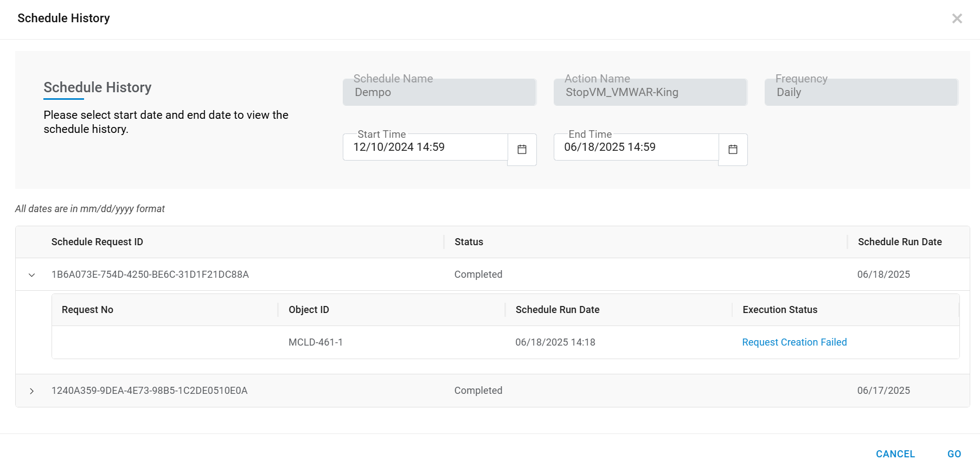Click top-level Schedule Run Date column header

[x=899, y=242]
